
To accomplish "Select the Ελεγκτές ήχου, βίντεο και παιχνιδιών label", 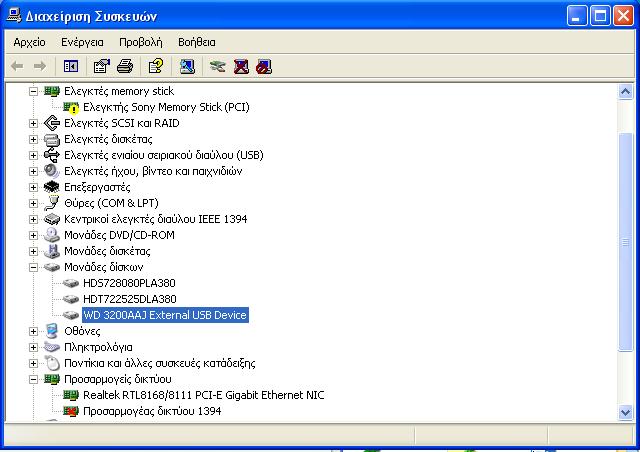I will coord(153,171).
